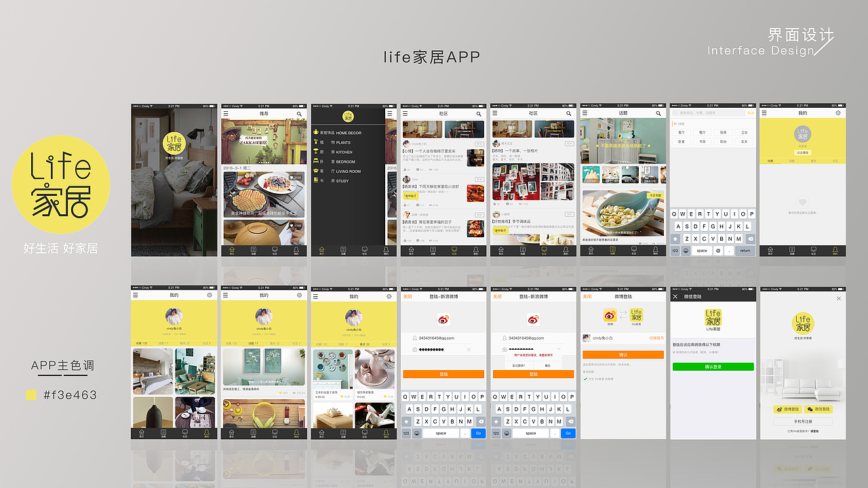Tap the 手机号注册 button

[x=803, y=421]
